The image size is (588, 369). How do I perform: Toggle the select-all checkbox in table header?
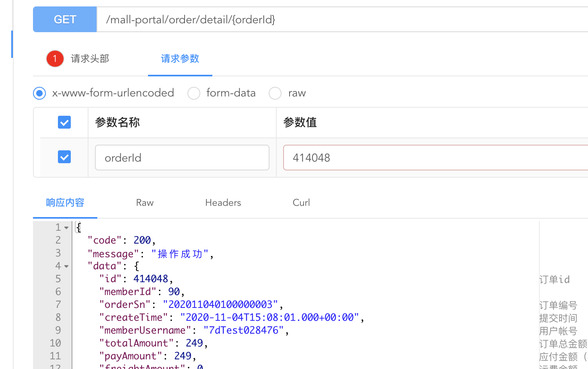pos(64,122)
